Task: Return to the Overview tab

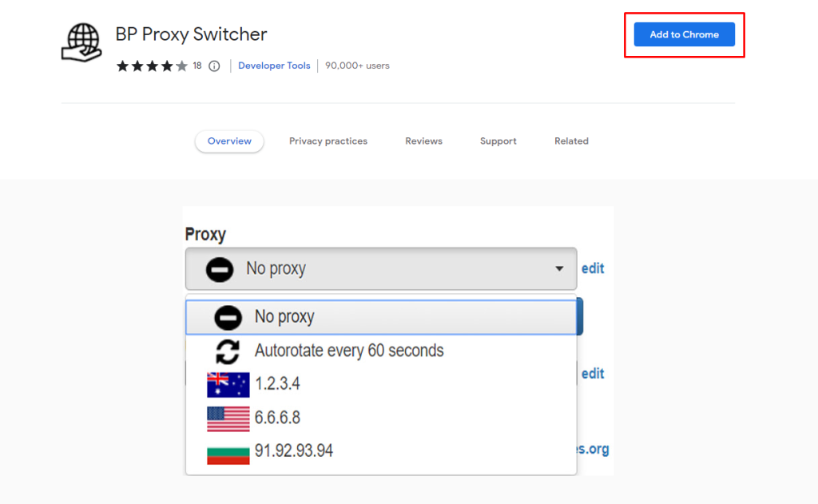Action: 229,141
